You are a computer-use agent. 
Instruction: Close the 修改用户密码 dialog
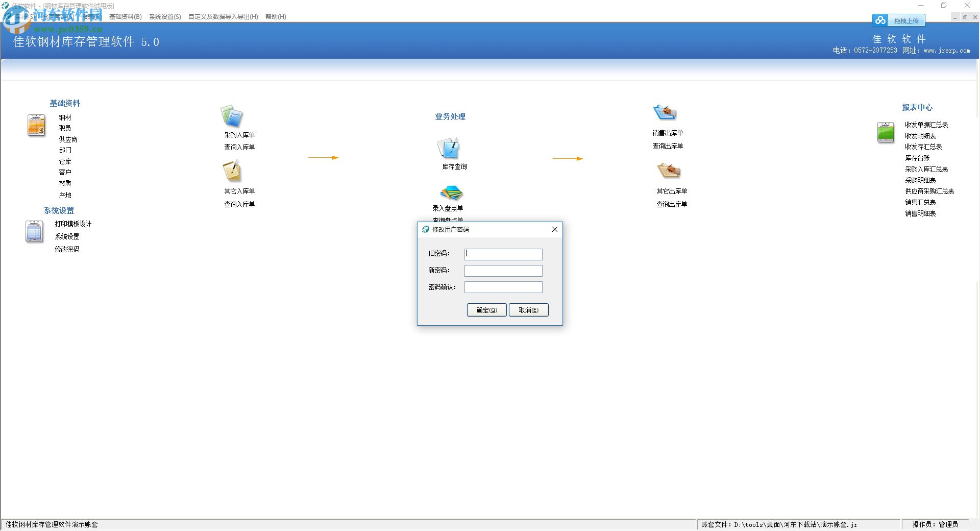point(555,229)
